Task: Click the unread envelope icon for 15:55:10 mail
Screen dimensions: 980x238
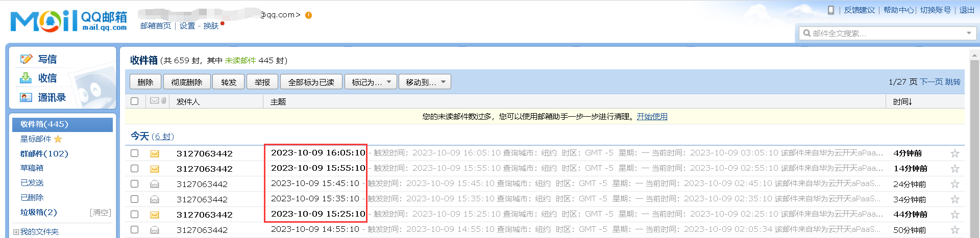Action: tap(154, 169)
